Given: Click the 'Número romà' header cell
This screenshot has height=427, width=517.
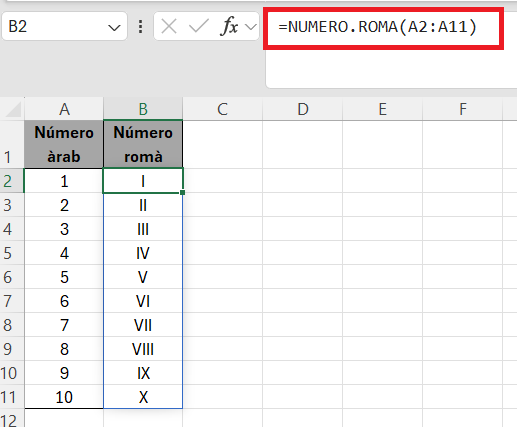Looking at the screenshot, I should click(x=143, y=144).
